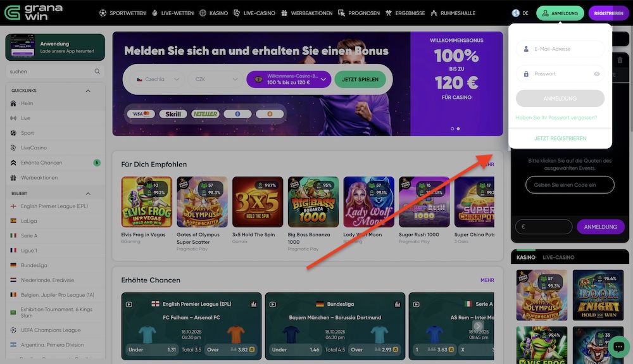
Task: Select the first banner carousel dot
Action: (x=452, y=129)
